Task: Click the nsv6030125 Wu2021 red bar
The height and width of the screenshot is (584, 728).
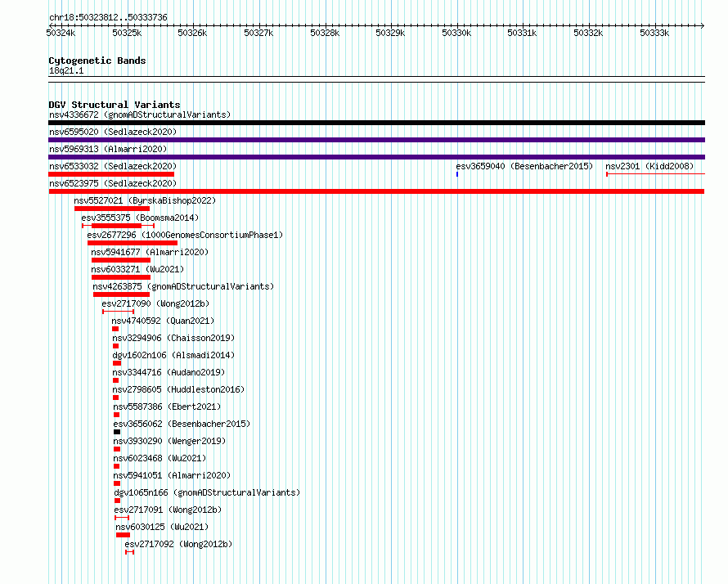Action: coord(123,535)
